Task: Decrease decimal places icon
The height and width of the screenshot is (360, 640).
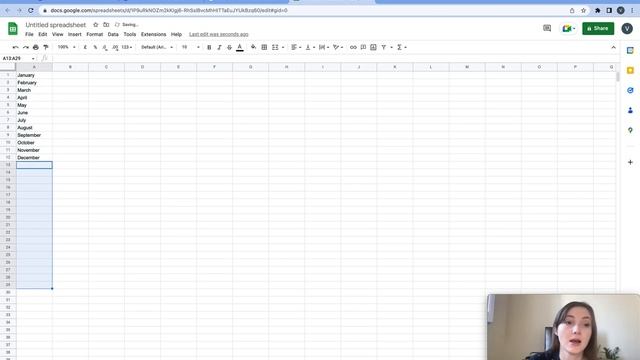Action: click(x=105, y=47)
